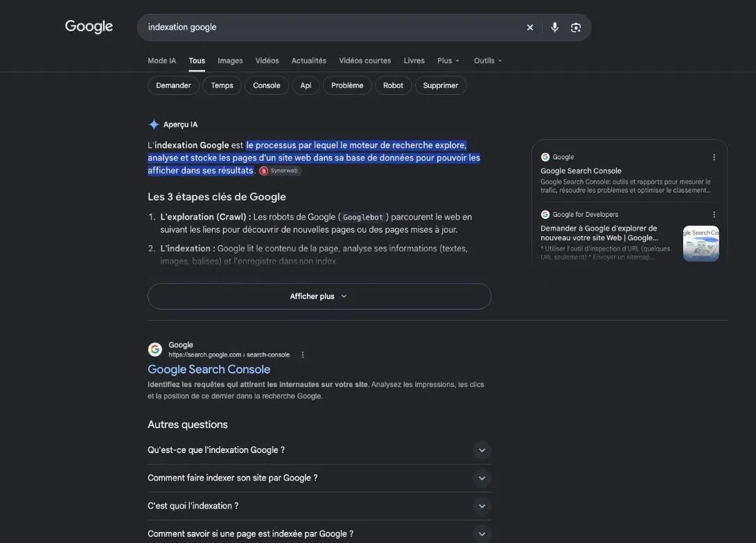Expand "Qu'est-ce que l'indexation Google ?"
Viewport: 756px width, 543px height.
(x=319, y=450)
